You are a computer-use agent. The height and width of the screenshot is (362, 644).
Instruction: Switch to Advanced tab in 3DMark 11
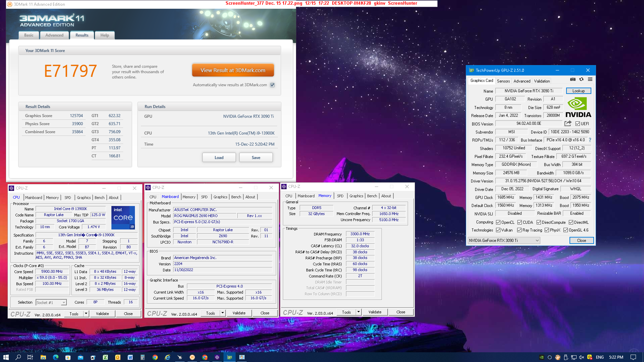54,35
